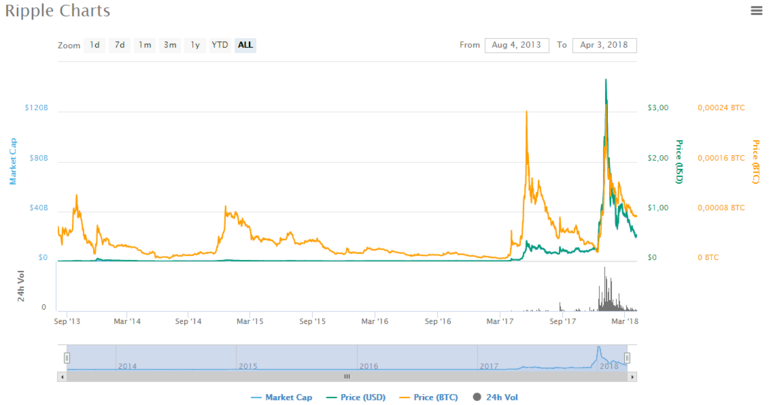
Task: Toggle Market Cap series in legend
Action: point(281,397)
